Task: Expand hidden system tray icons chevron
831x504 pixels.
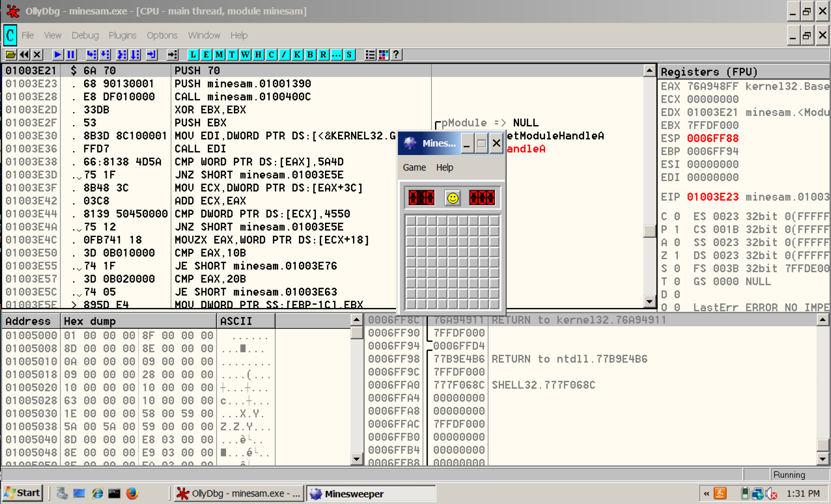Action: coord(706,494)
